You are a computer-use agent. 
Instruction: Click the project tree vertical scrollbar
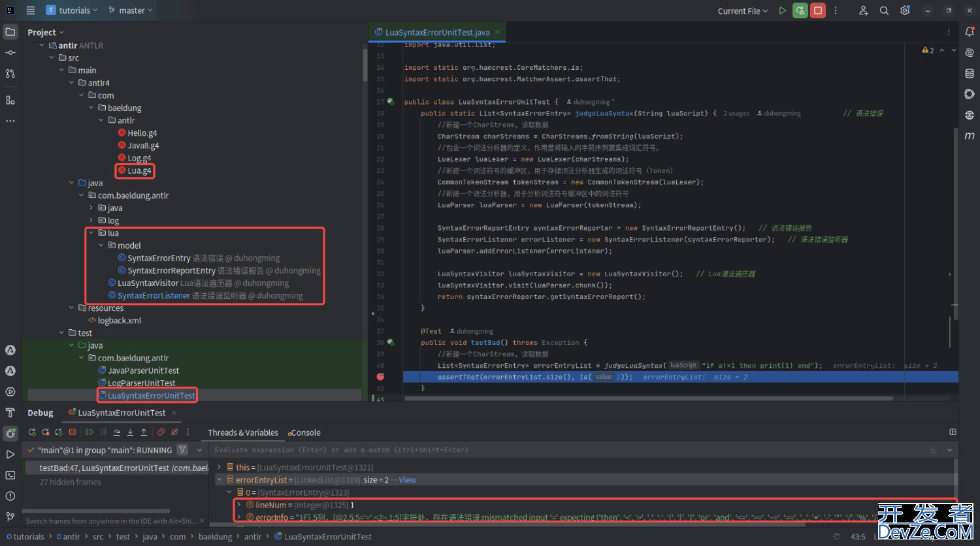pyautogui.click(x=365, y=65)
